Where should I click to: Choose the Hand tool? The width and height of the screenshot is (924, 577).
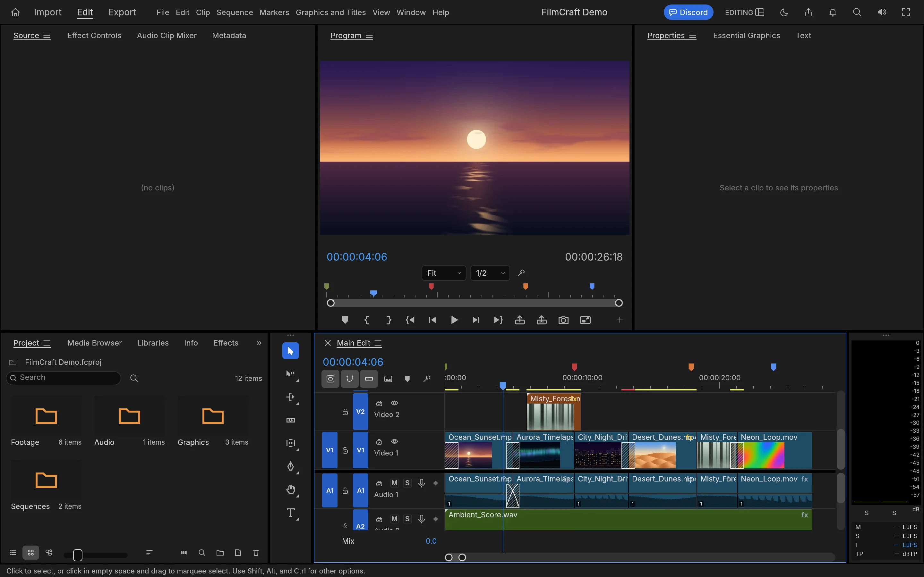tap(291, 489)
